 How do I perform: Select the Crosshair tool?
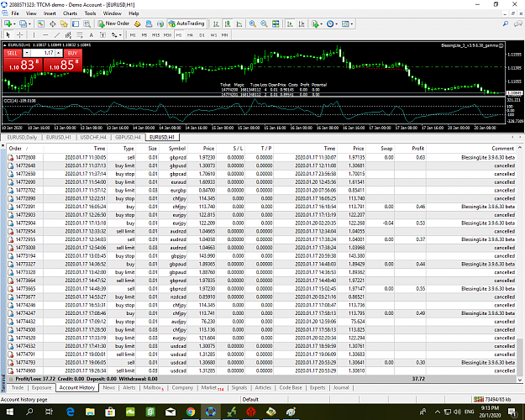(x=20, y=34)
